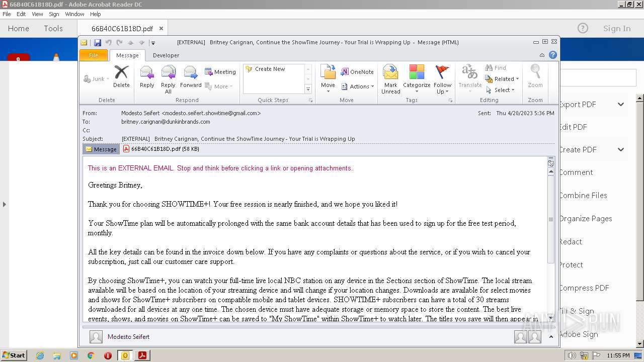Open Internet Explorer from taskbar
Screen dimensions: 644x362
pos(40,355)
